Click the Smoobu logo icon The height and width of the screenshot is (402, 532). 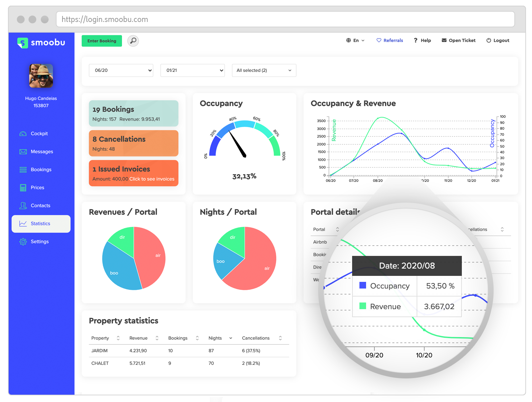point(23,43)
